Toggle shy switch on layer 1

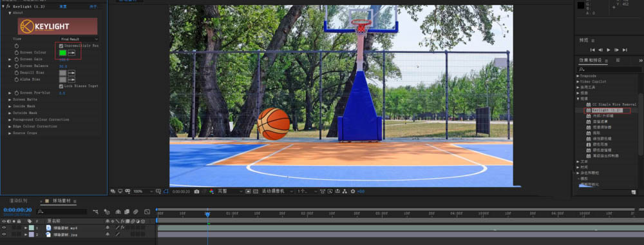[108, 228]
